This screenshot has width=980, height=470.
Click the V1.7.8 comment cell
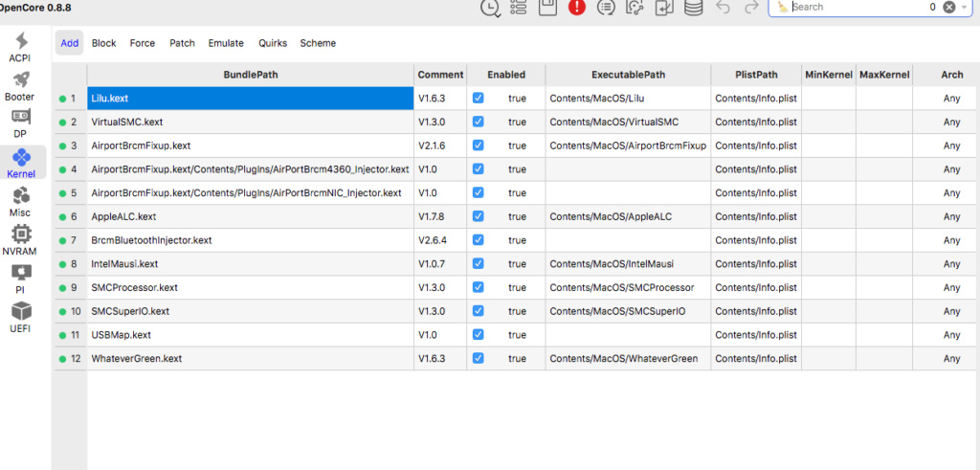(440, 216)
